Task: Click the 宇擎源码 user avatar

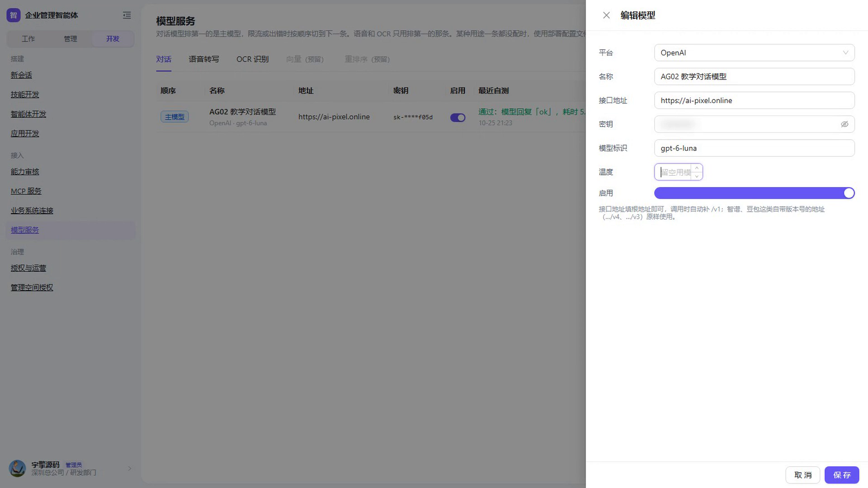Action: click(17, 469)
